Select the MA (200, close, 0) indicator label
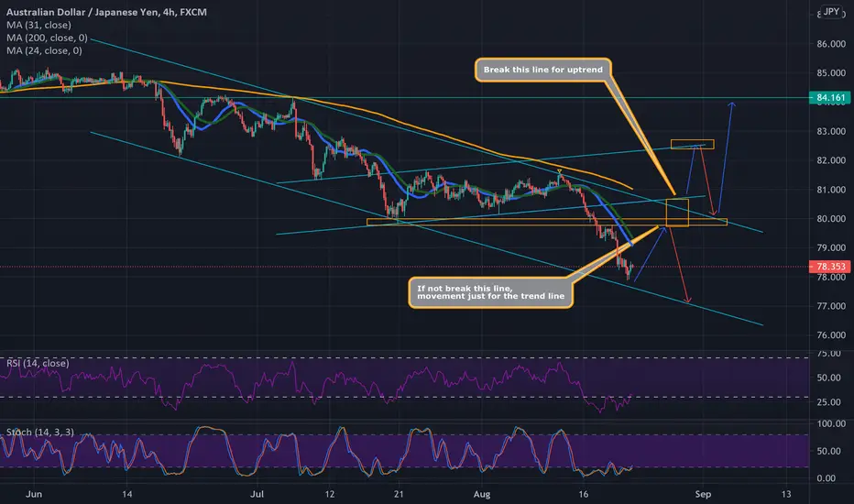The height and width of the screenshot is (504, 854). pos(47,38)
